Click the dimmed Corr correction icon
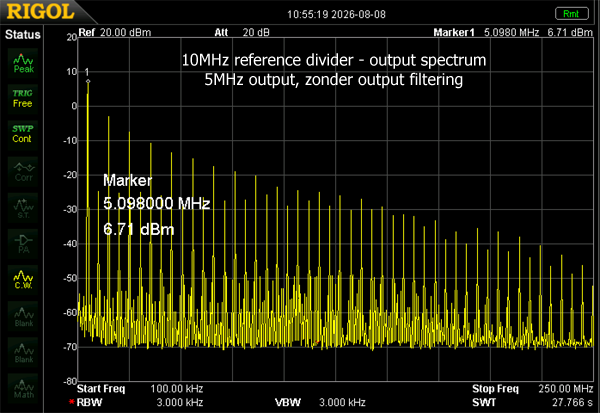Viewport: 600px width, 413px height. click(23, 171)
